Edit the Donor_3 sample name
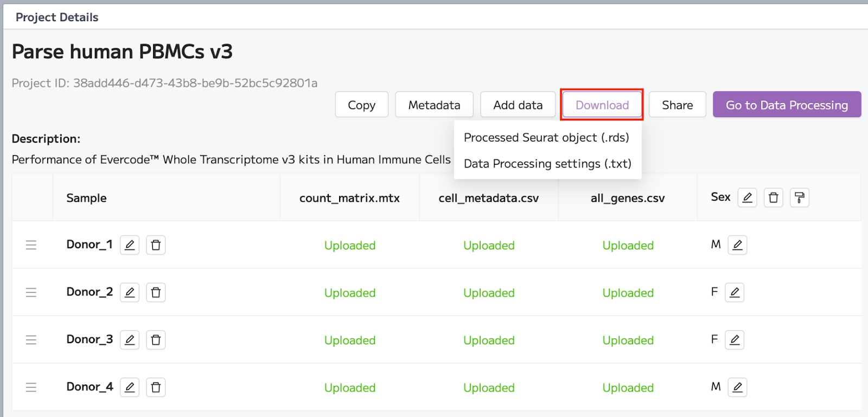868x417 pixels. click(130, 340)
